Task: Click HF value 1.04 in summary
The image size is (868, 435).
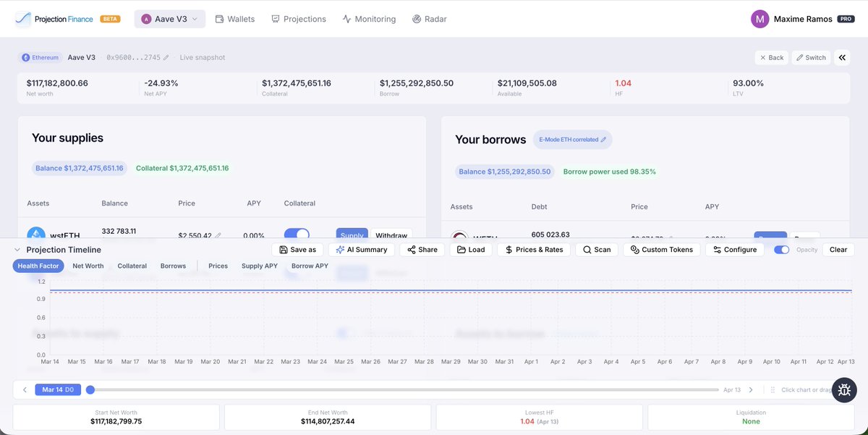Action: point(624,83)
